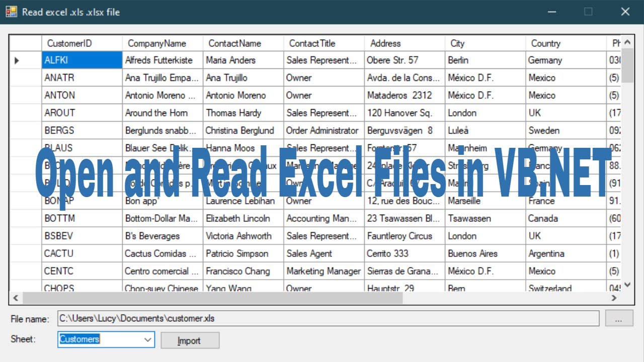Select the cell 'Canada'
The height and width of the screenshot is (362, 644).
(566, 218)
